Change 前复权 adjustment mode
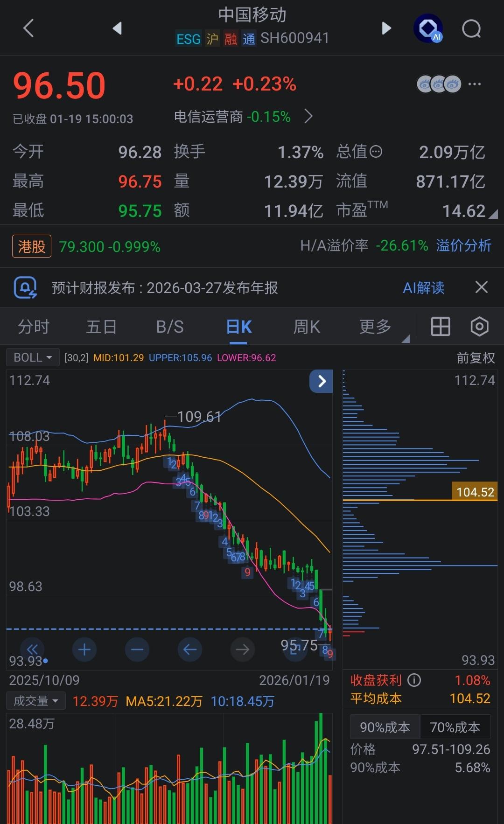 476,358
